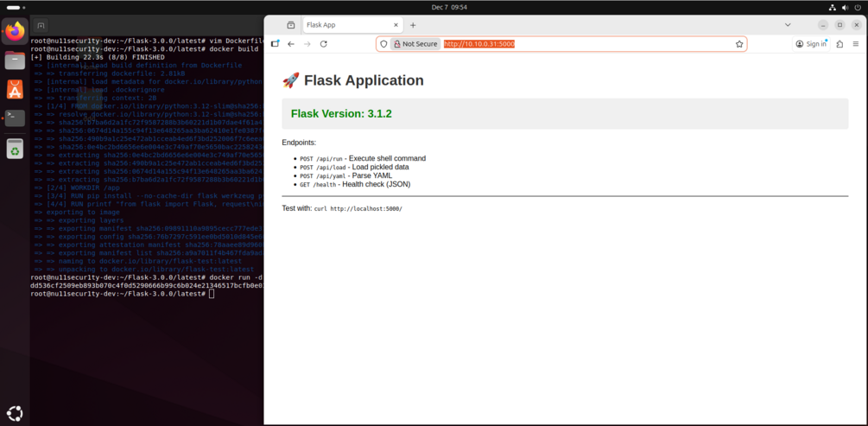Viewport: 868px width, 426px height.
Task: Open a new browser tab with plus
Action: click(x=413, y=25)
